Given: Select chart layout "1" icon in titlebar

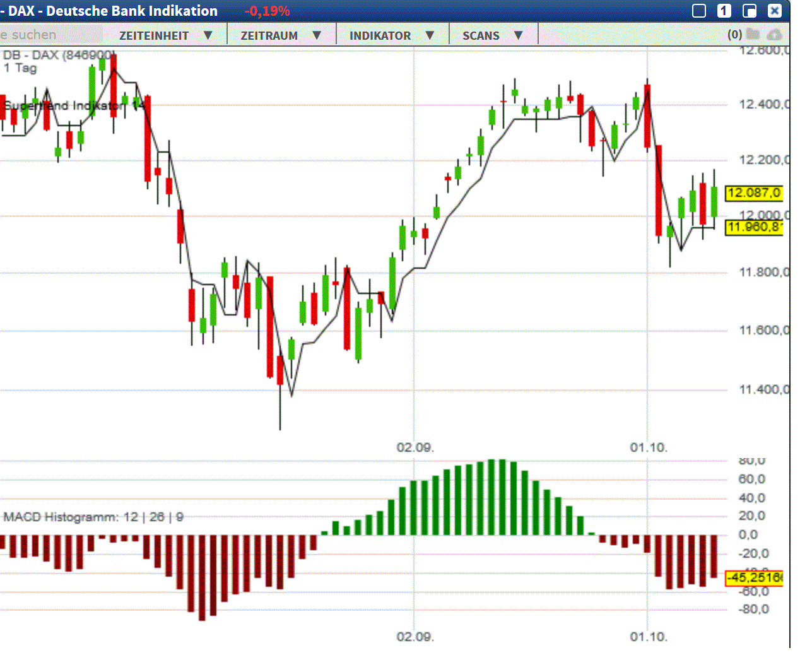Looking at the screenshot, I should 724,11.
